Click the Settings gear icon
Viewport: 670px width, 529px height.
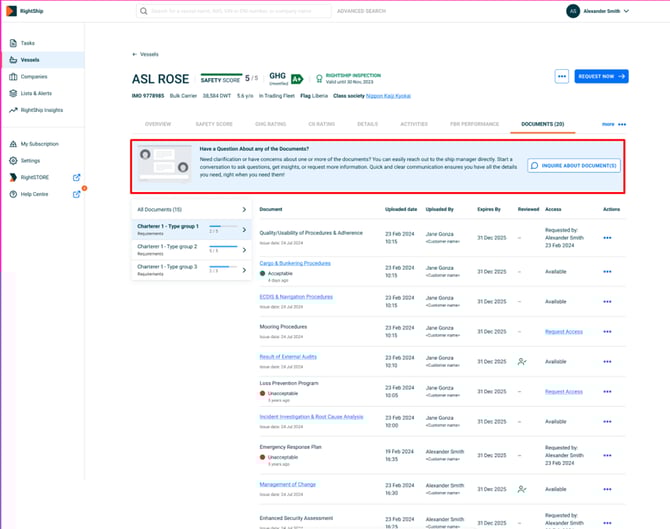tap(13, 160)
